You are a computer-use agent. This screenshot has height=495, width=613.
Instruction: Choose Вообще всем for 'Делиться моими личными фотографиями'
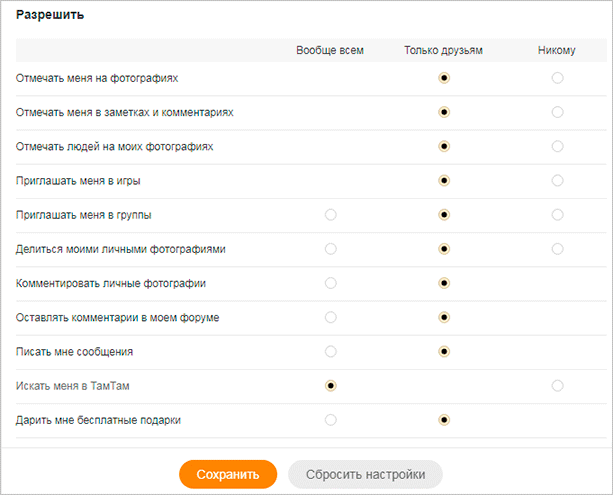point(331,249)
